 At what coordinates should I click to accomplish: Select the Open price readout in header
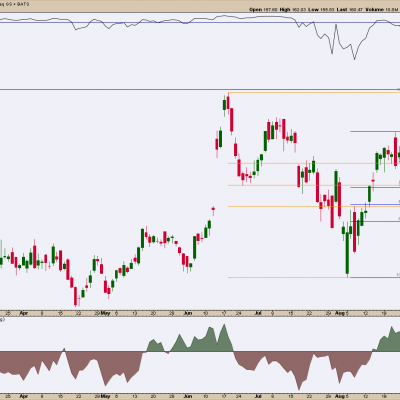tap(264, 10)
